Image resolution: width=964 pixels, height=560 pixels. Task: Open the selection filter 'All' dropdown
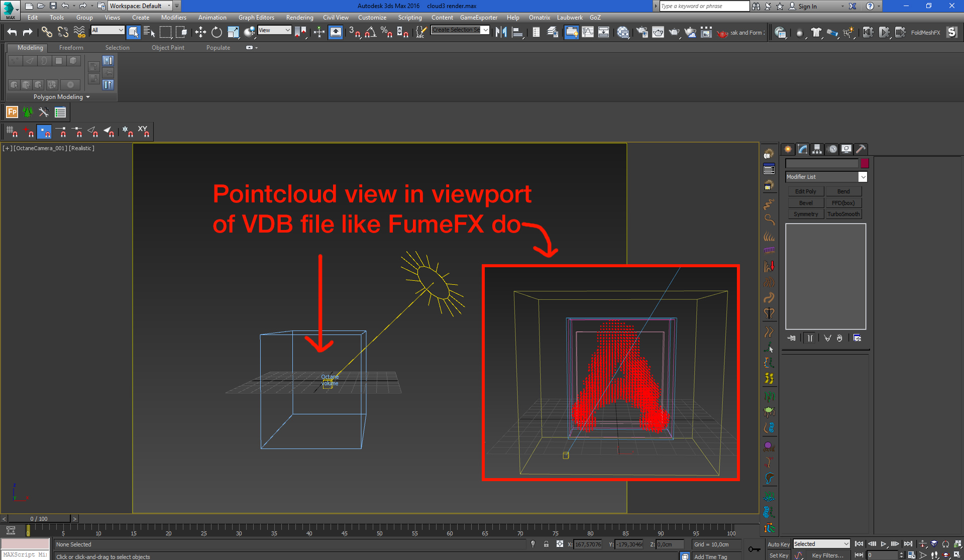coord(108,30)
